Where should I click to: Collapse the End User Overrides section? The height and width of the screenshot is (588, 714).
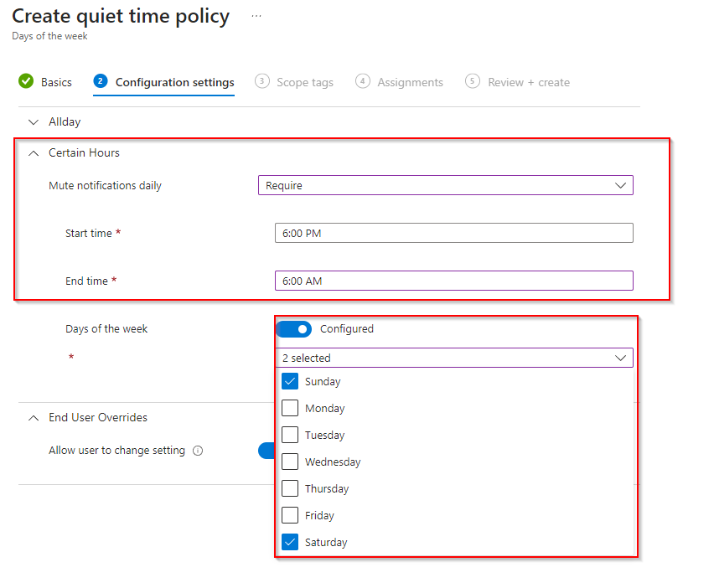pos(34,417)
